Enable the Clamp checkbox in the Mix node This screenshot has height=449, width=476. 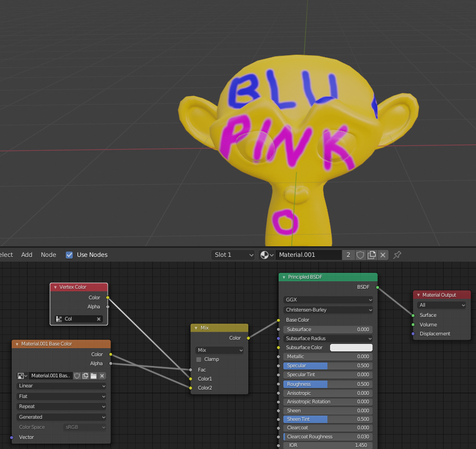(x=200, y=359)
